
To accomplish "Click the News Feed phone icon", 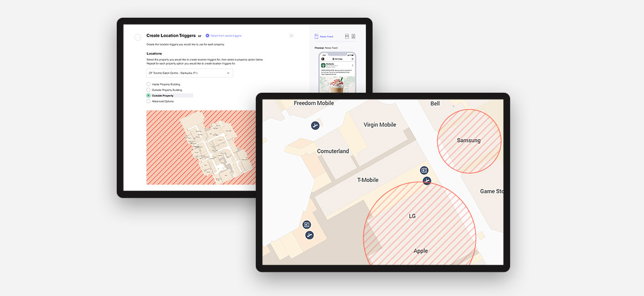I will pyautogui.click(x=316, y=37).
